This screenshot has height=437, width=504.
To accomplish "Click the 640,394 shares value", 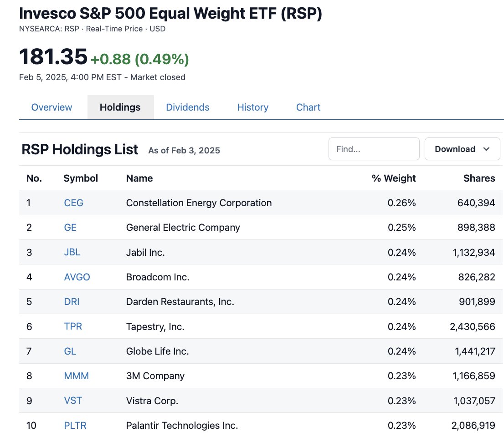I will click(x=476, y=203).
